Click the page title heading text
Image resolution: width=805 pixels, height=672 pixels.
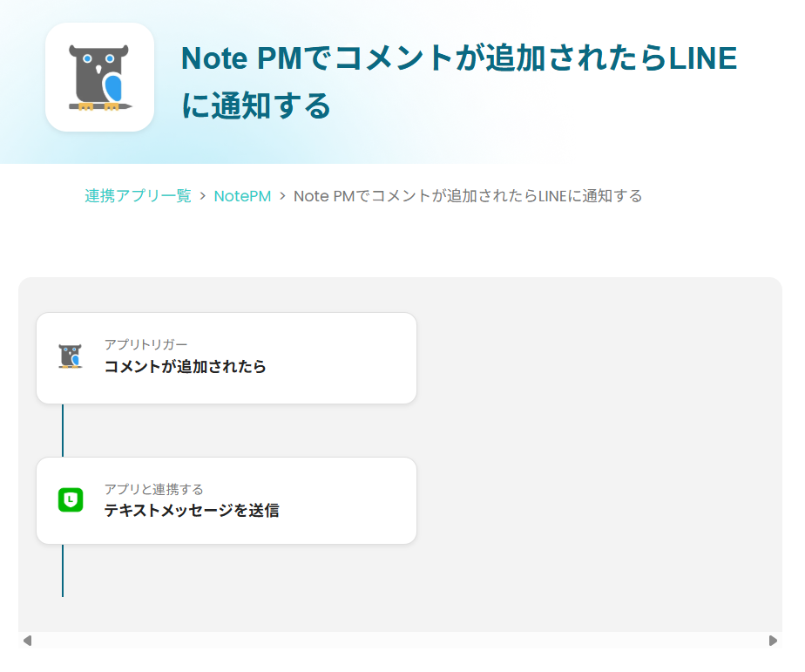pyautogui.click(x=459, y=81)
